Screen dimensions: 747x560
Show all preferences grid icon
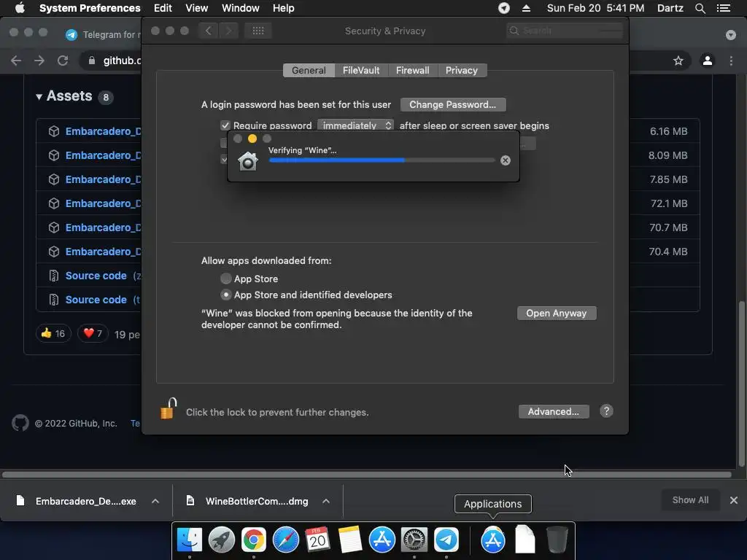tap(258, 31)
